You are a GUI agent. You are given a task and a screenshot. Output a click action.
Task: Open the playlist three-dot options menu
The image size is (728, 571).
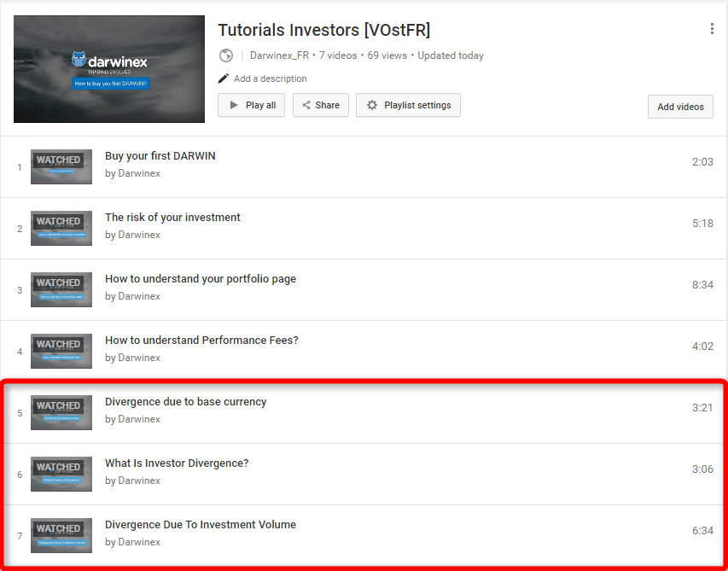[x=712, y=29]
